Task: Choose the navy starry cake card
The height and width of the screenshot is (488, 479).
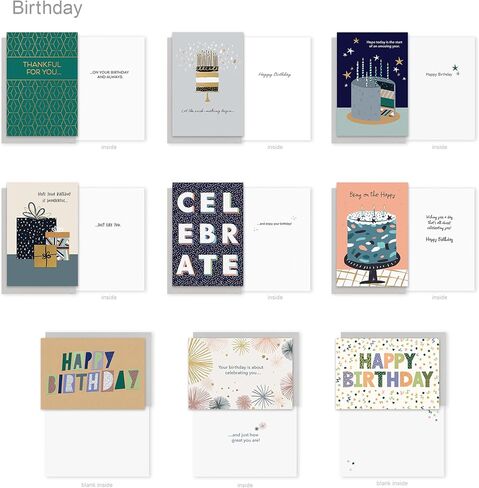Action: pos(372,84)
